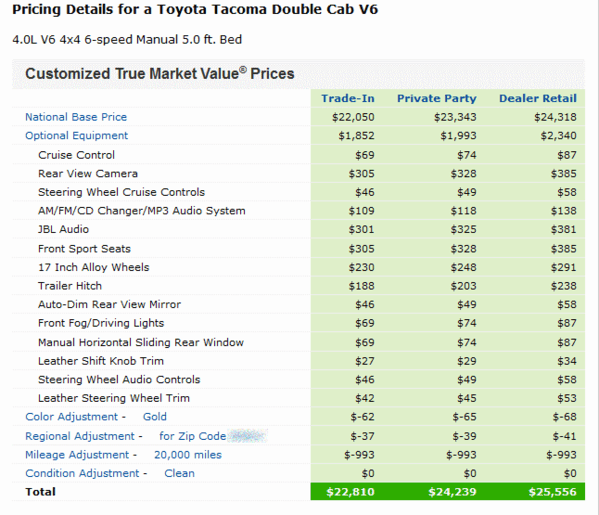Viewport: 599px width, 515px height.
Task: Select the Dealer Retail column header
Action: [538, 98]
